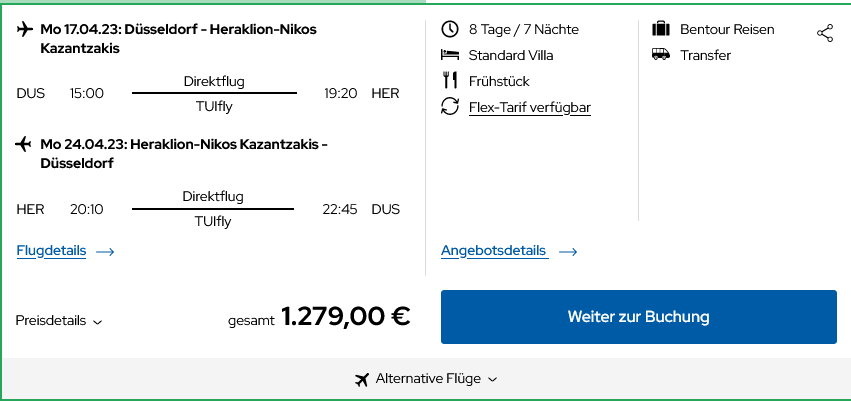
Task: Click the Bentour Reisen suitcase icon
Action: [661, 29]
